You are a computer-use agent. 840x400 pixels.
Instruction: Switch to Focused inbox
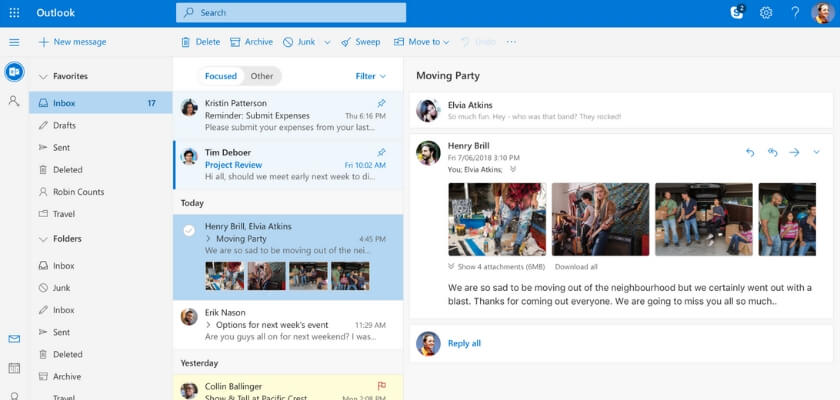coord(221,76)
